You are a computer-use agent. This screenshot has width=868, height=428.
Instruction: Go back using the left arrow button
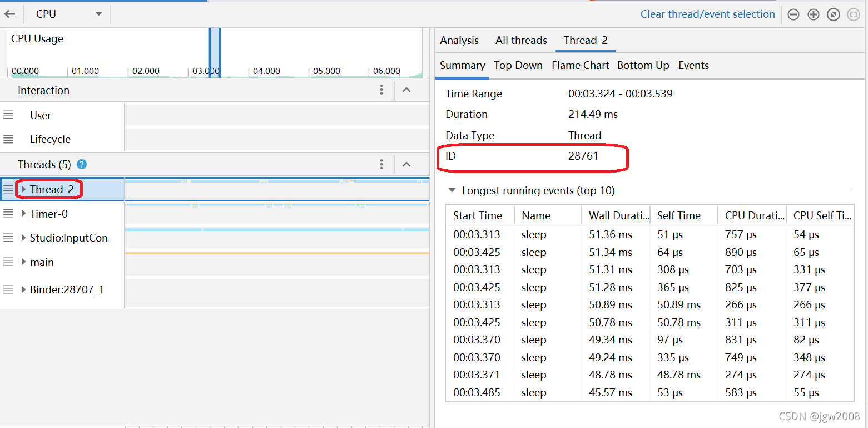[x=10, y=14]
